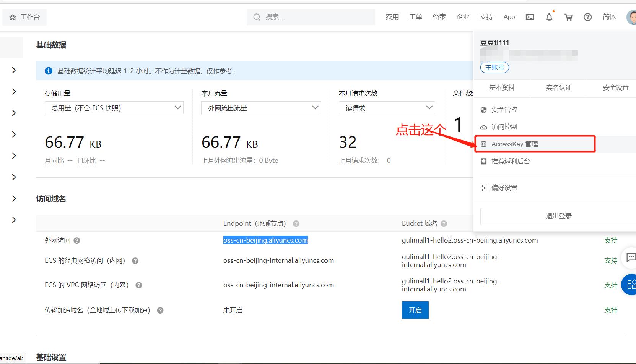Open the 实名认证 tab
636x364 pixels.
click(559, 88)
